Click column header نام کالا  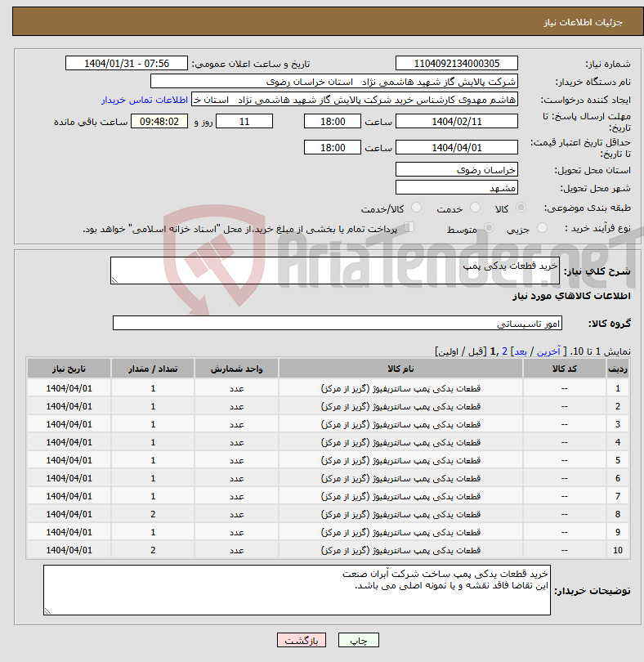click(400, 369)
